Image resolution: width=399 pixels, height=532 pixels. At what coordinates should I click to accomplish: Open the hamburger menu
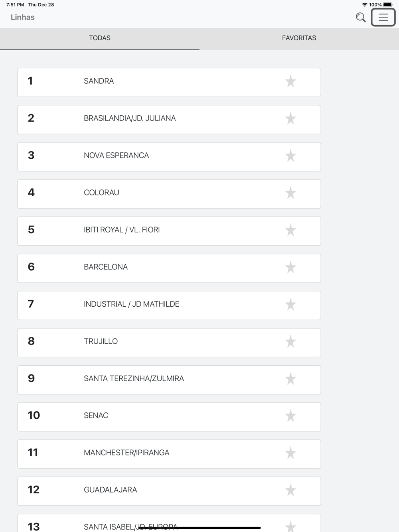click(x=383, y=17)
